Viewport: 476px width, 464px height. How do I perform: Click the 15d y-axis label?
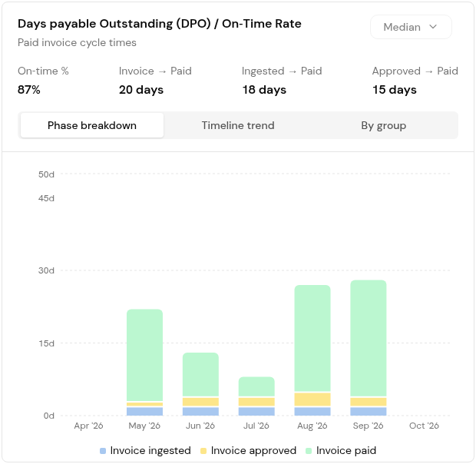pos(46,343)
